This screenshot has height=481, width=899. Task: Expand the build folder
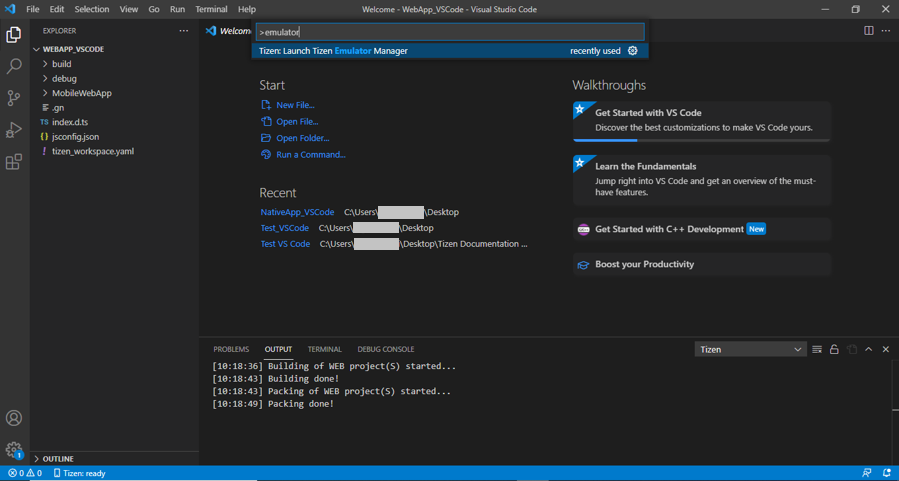61,64
